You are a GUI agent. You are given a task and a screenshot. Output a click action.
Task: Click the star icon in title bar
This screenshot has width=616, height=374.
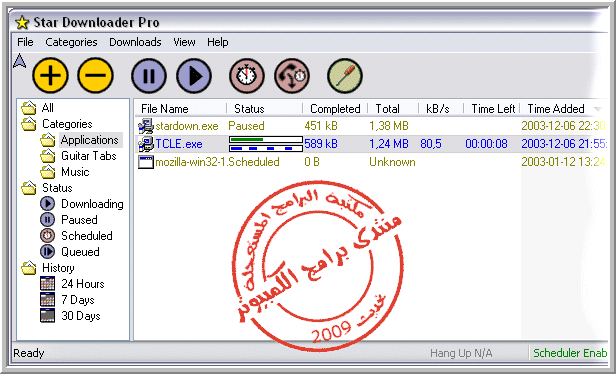point(22,22)
